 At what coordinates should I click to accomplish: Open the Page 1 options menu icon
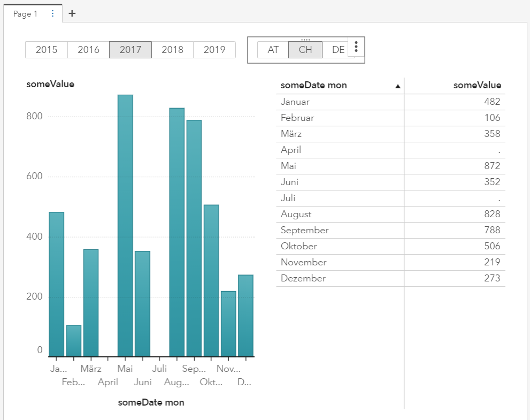(x=52, y=14)
